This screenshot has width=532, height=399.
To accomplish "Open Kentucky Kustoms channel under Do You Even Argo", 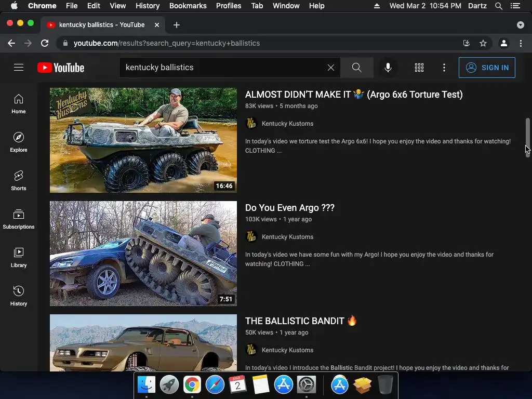I will click(x=287, y=237).
